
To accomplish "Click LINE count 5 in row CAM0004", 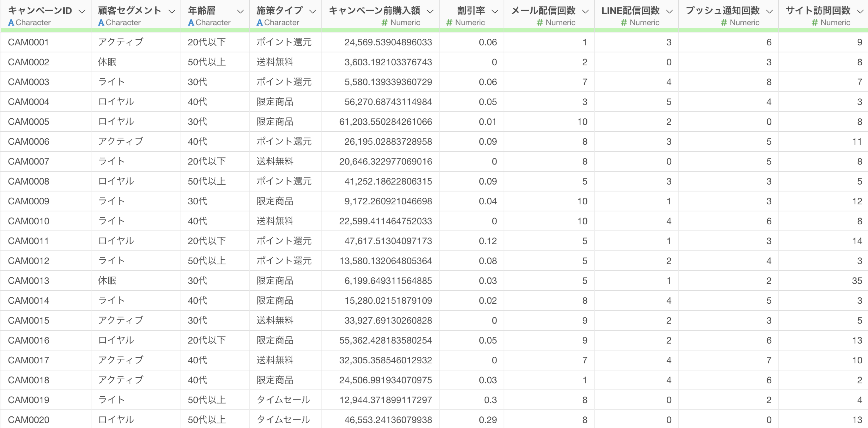I will click(x=669, y=102).
